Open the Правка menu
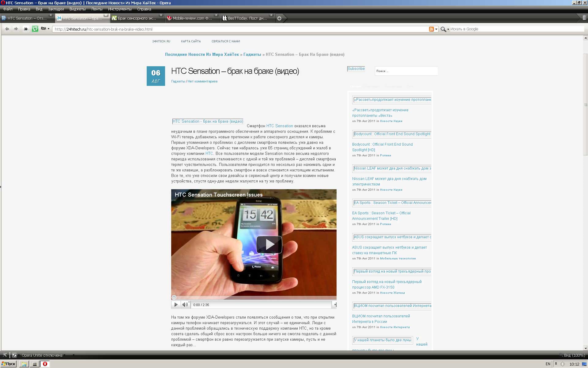Image resolution: width=588 pixels, height=368 pixels. click(x=24, y=9)
